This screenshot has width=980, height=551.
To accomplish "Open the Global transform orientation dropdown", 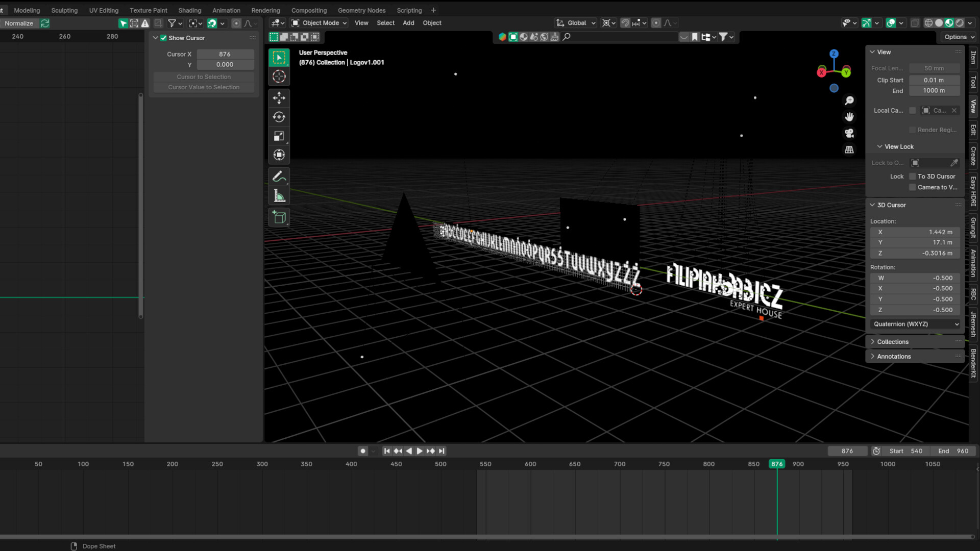I will pyautogui.click(x=575, y=22).
